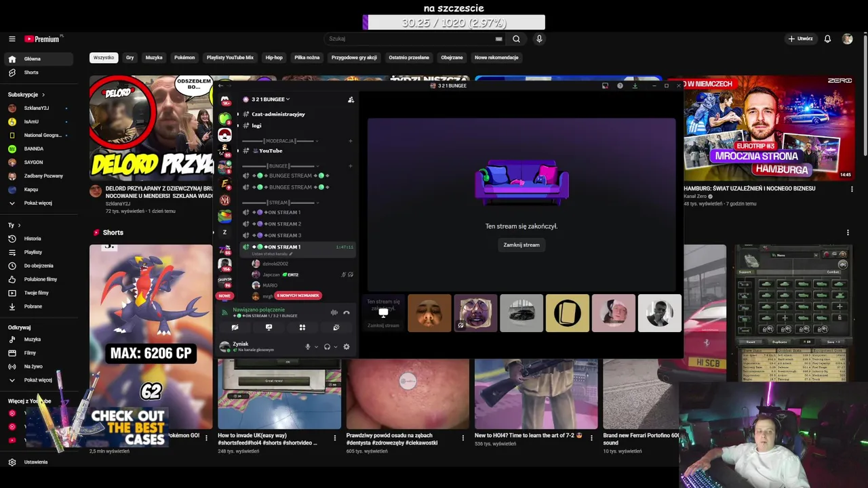
Task: Click the Utwórz create button
Action: point(801,39)
